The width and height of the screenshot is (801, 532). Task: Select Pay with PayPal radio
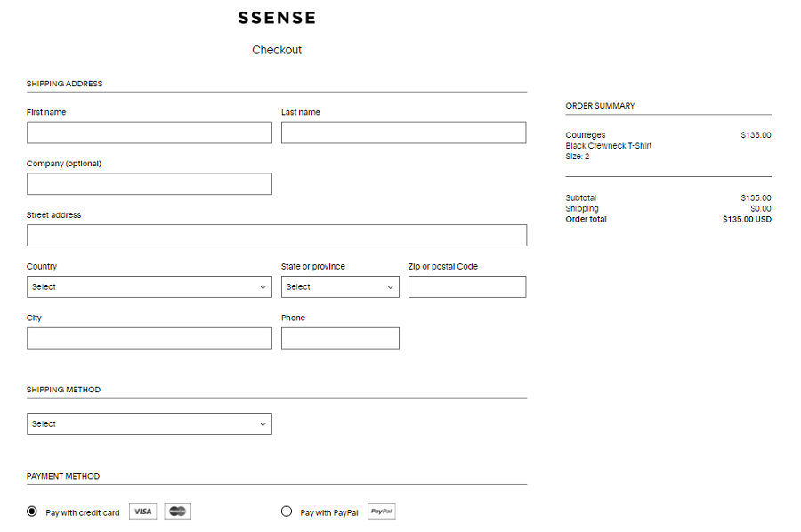point(287,512)
